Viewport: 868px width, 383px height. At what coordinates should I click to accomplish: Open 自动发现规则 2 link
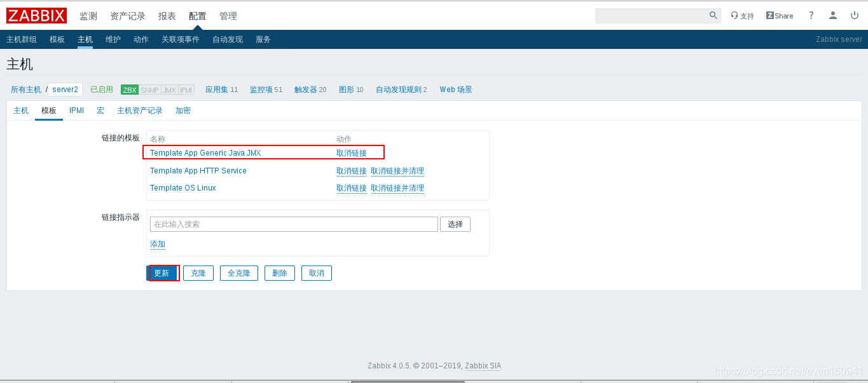pos(401,90)
